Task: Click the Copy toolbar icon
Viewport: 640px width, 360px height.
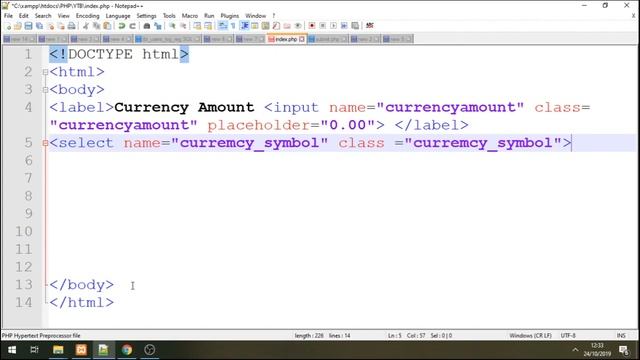Action: 97,26
